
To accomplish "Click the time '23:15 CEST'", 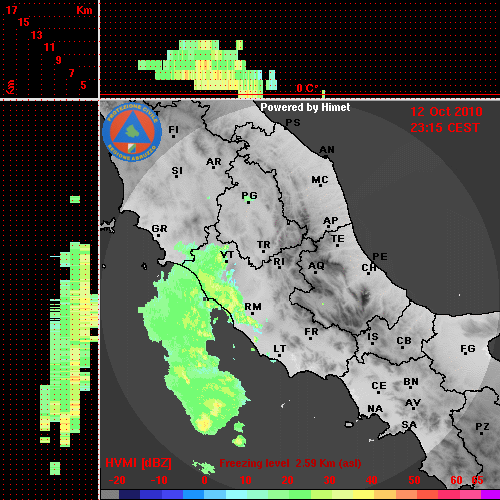I will click(445, 128).
